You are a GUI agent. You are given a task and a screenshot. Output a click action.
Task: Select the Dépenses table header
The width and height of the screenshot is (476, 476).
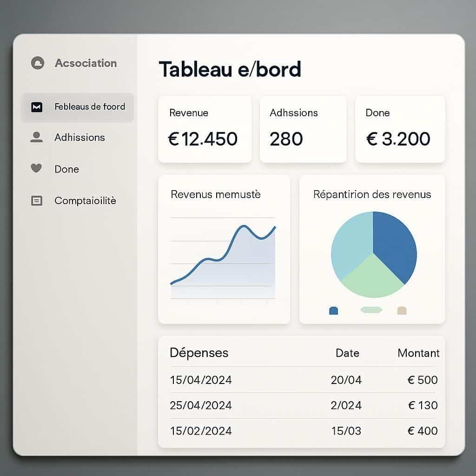click(x=199, y=353)
